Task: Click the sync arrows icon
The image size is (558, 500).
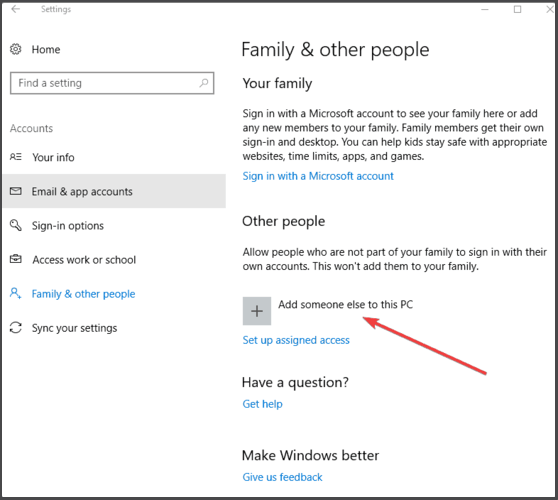Action: (x=15, y=327)
